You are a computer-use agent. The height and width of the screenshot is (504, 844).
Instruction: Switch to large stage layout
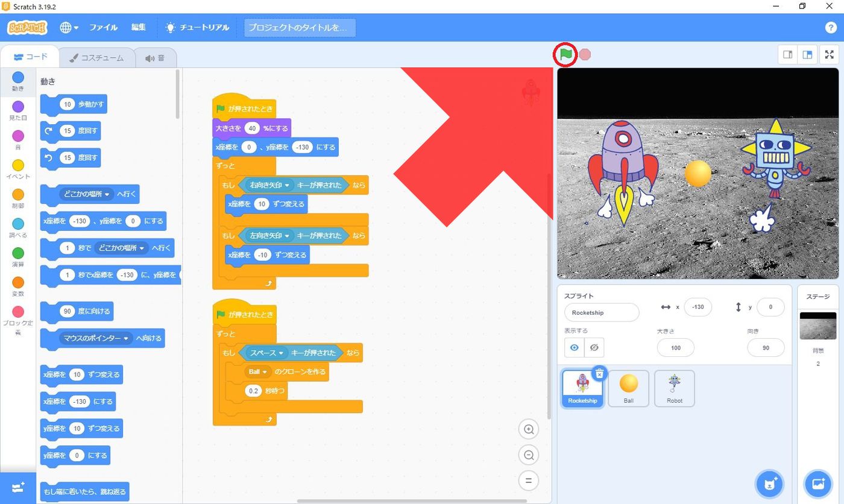click(807, 55)
